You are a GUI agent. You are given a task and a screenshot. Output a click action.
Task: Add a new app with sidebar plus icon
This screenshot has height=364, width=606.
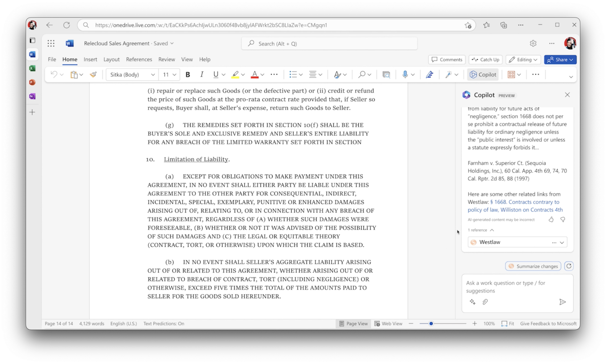[x=32, y=112]
